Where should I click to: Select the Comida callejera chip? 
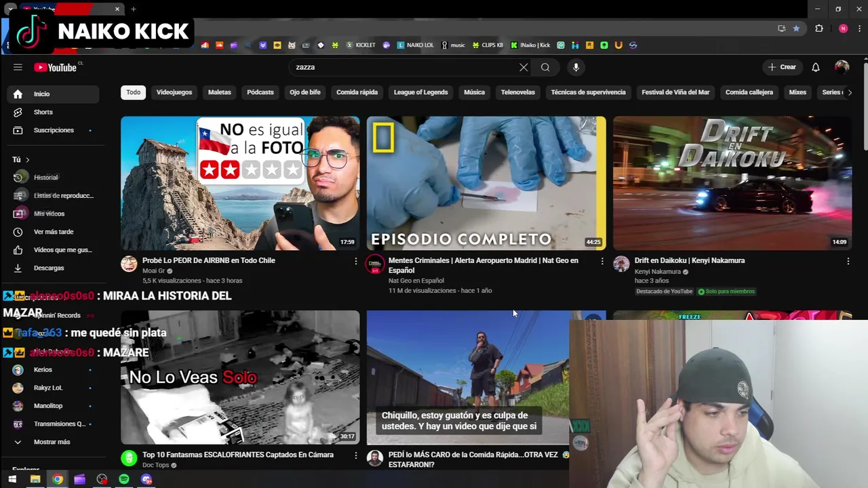coord(749,92)
